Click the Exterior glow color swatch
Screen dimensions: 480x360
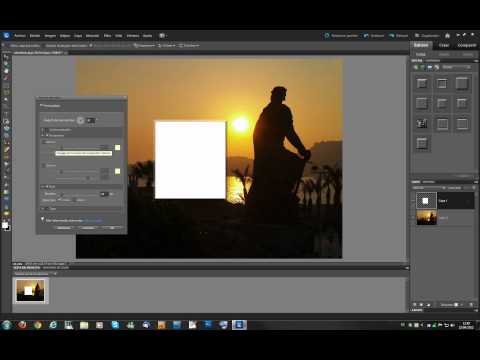118,171
